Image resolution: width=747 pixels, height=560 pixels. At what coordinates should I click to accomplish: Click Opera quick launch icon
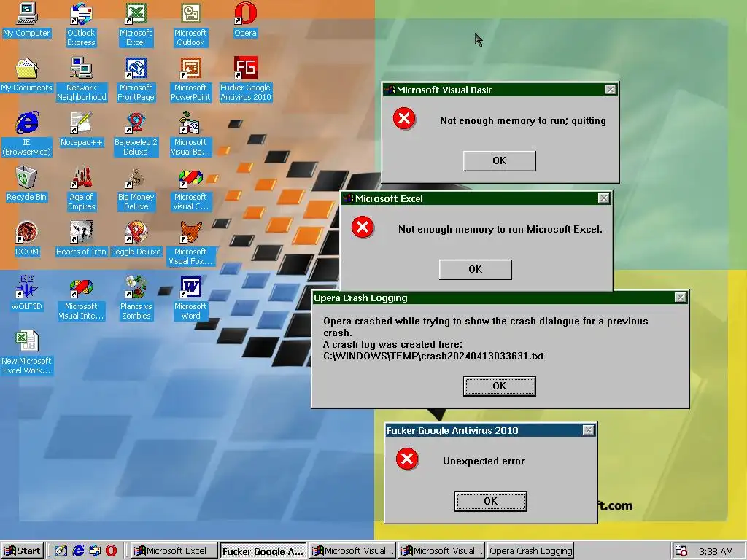(x=111, y=551)
